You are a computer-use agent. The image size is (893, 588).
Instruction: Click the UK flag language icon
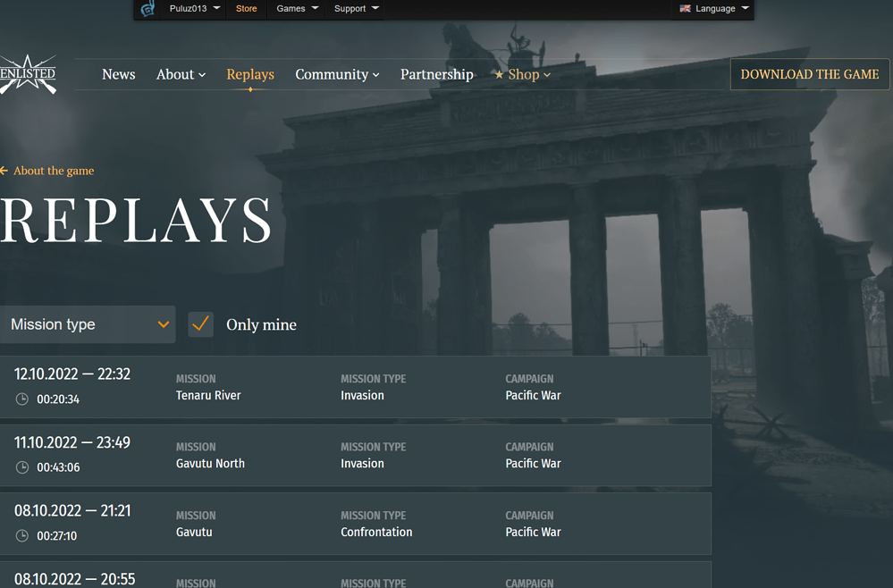[x=686, y=9]
